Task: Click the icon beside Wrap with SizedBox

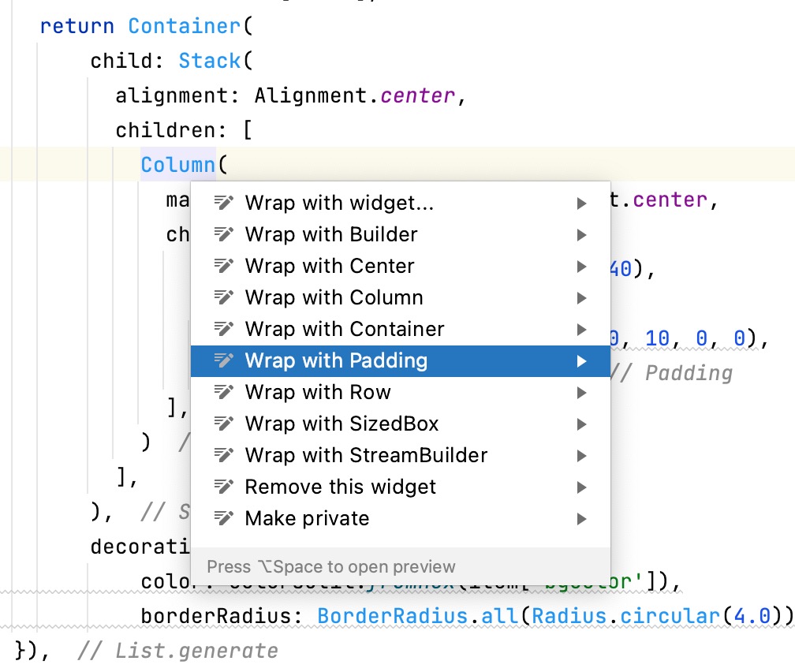Action: (224, 424)
